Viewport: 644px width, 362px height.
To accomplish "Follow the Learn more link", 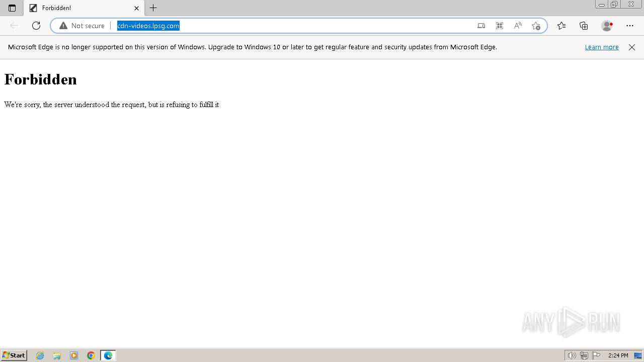I will (602, 47).
